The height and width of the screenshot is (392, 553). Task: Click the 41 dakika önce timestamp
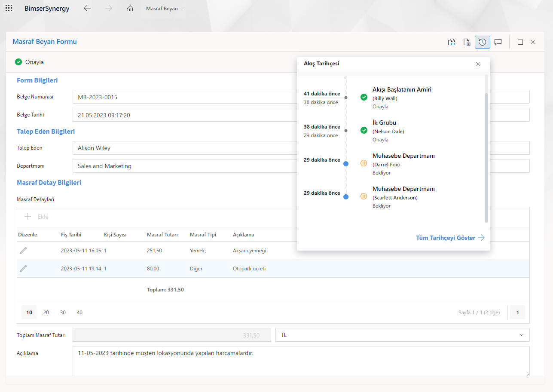click(x=322, y=94)
